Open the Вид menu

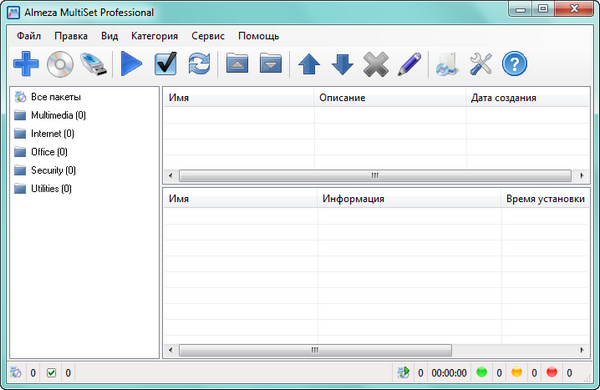click(x=109, y=36)
